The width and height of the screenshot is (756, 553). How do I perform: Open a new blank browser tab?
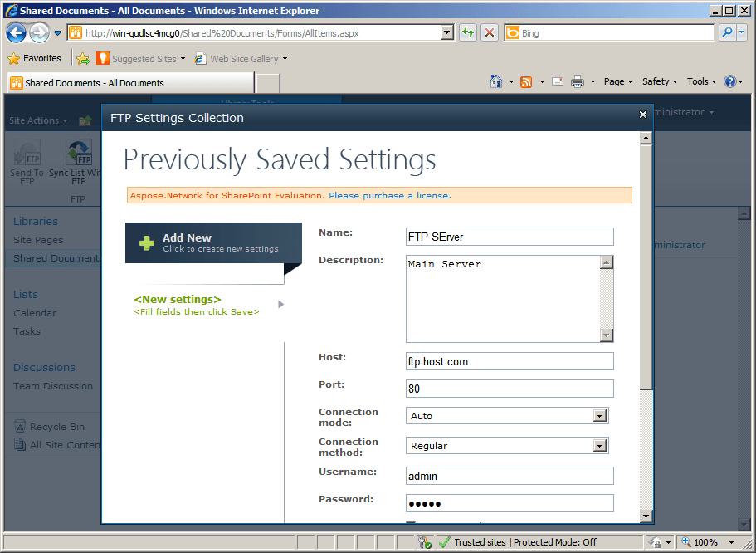pos(267,83)
